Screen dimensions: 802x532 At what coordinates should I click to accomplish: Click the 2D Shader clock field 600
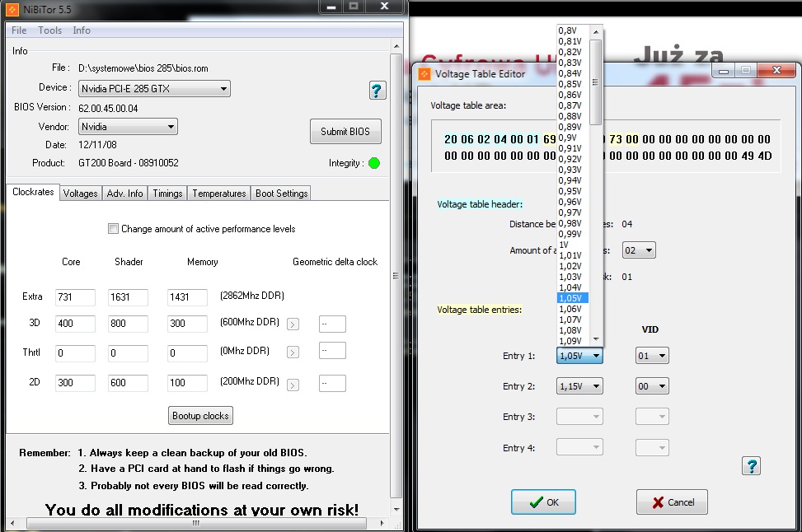click(128, 382)
